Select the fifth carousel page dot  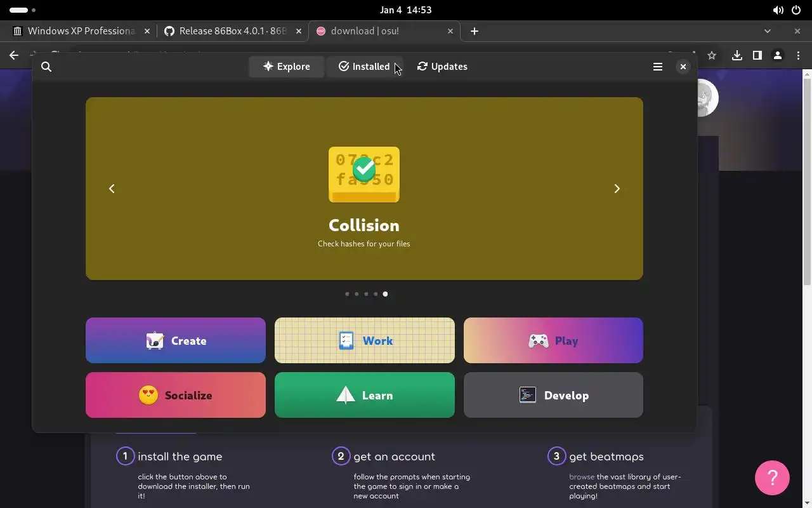(385, 294)
